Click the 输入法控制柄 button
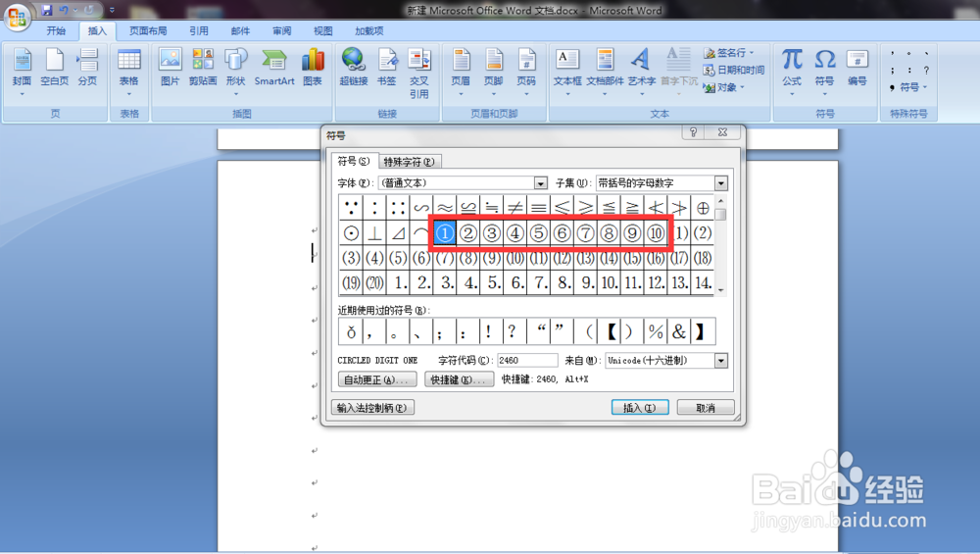This screenshot has width=980, height=554. tap(372, 408)
